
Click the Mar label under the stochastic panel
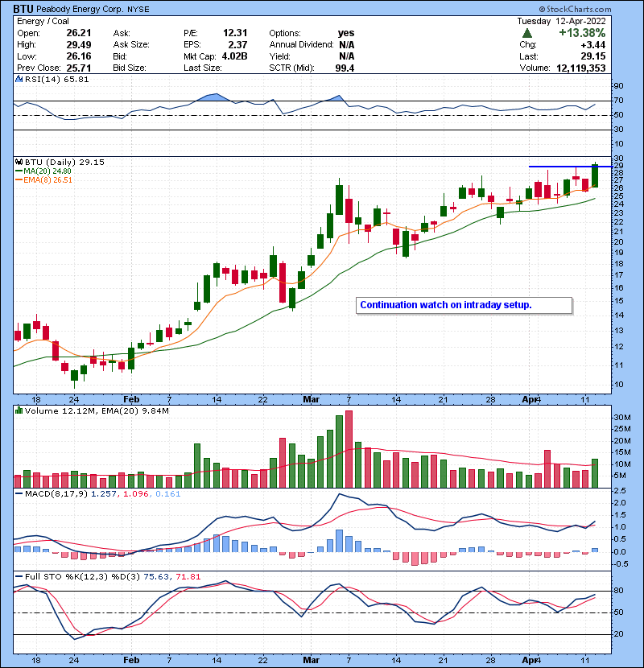[311, 660]
